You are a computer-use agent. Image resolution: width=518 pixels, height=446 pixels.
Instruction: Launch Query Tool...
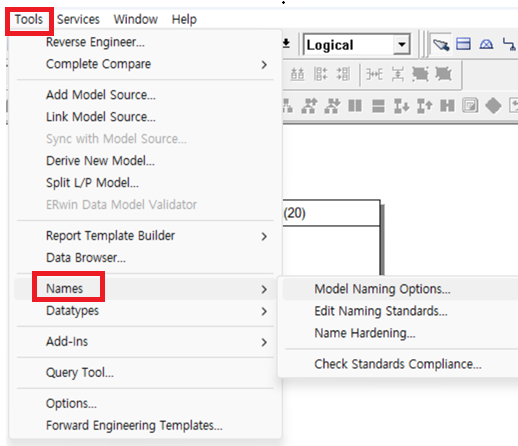click(145, 373)
